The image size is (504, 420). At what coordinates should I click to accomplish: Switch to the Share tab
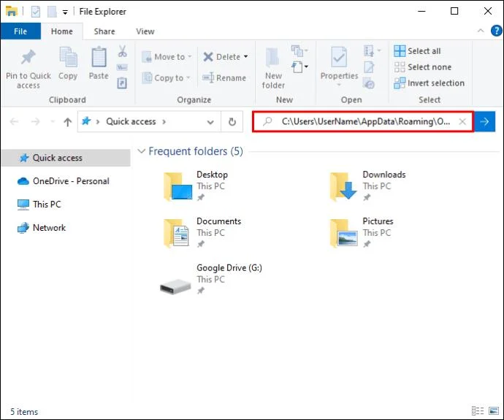point(104,31)
